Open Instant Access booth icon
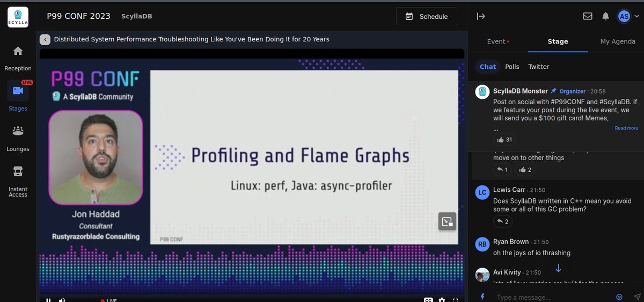Screen dimensions: 644x302 (18, 171)
